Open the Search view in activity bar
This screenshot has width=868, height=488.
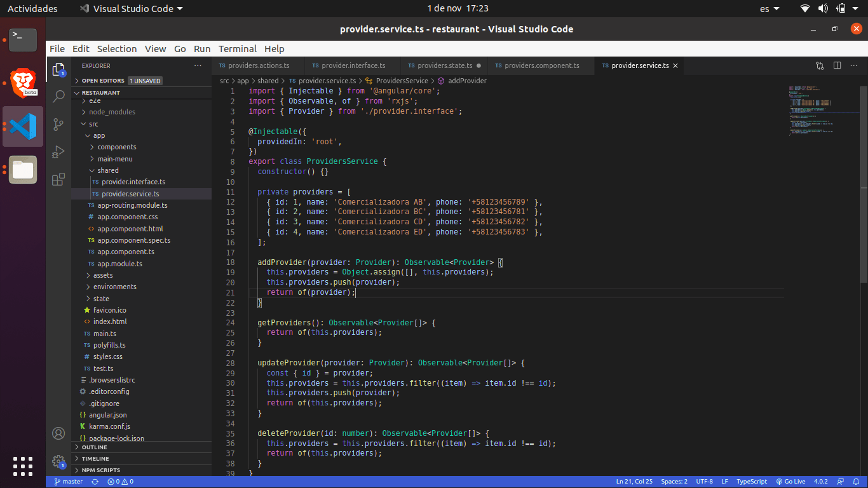[x=58, y=97]
